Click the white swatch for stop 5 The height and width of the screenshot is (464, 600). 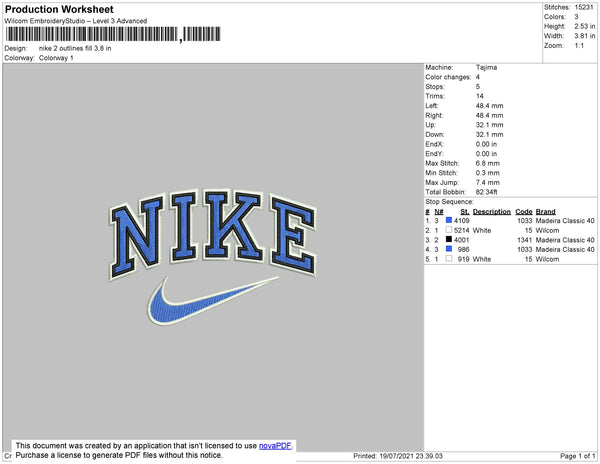pyautogui.click(x=449, y=259)
